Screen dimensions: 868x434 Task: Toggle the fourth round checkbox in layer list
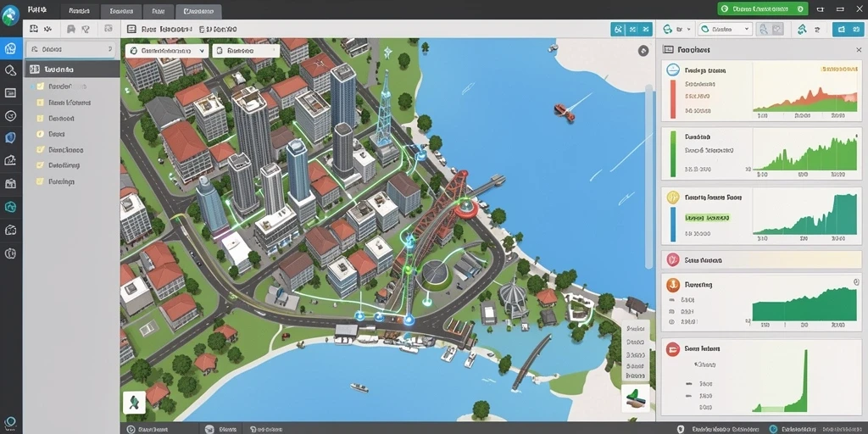click(40, 134)
